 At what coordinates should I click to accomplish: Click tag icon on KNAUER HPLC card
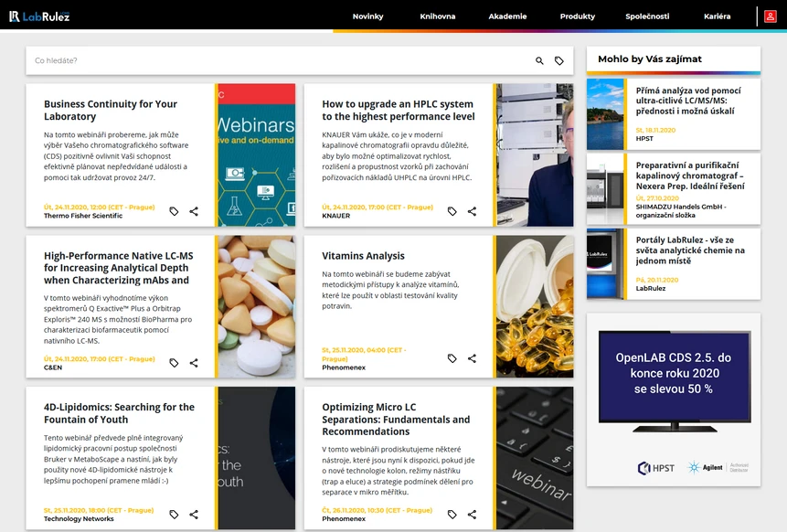click(x=452, y=211)
